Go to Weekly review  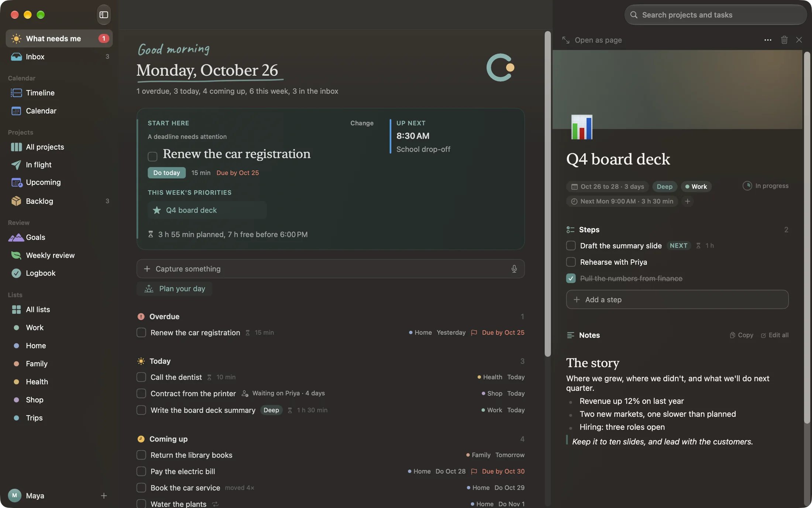(59, 255)
